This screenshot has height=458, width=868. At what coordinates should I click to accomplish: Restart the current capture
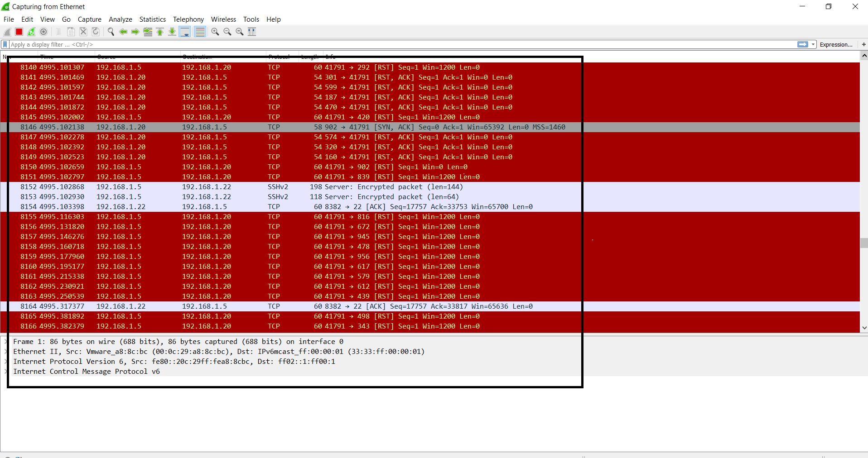pyautogui.click(x=31, y=32)
